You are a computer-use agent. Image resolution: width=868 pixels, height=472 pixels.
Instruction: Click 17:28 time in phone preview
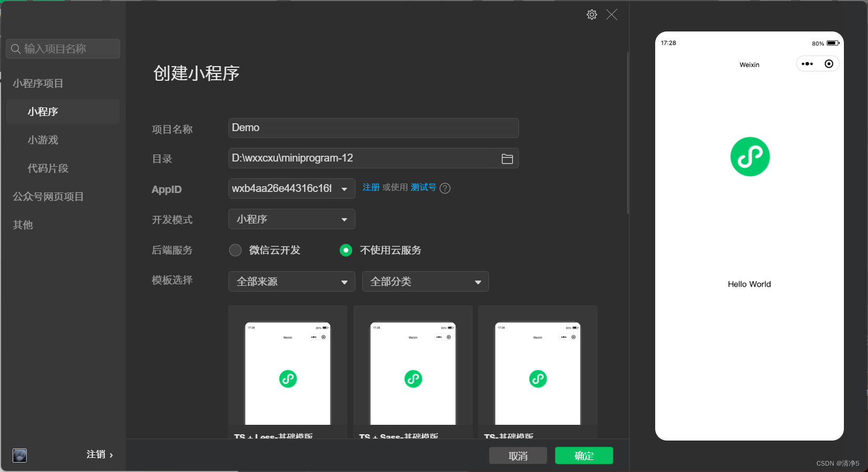[x=668, y=43]
